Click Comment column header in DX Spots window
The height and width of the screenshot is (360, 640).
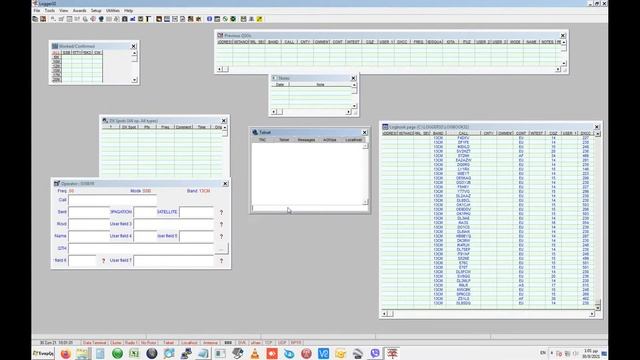pyautogui.click(x=183, y=127)
